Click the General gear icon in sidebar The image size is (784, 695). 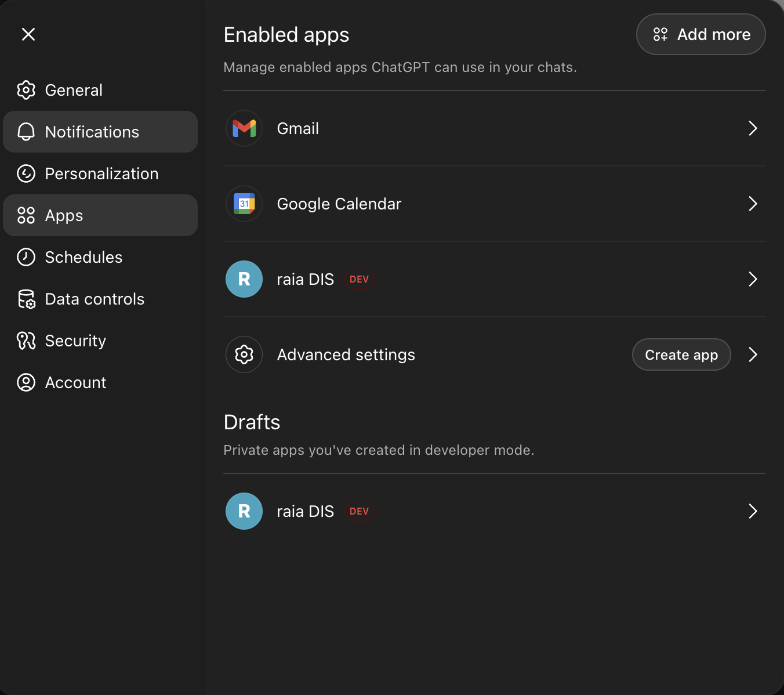[26, 90]
